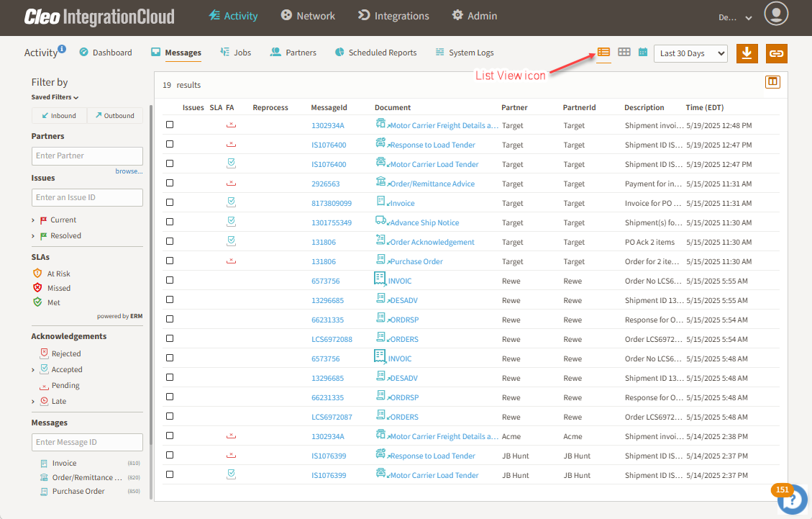Viewport: 812px width, 519px height.
Task: Click the Enter an Issue ID field
Action: [x=87, y=197]
